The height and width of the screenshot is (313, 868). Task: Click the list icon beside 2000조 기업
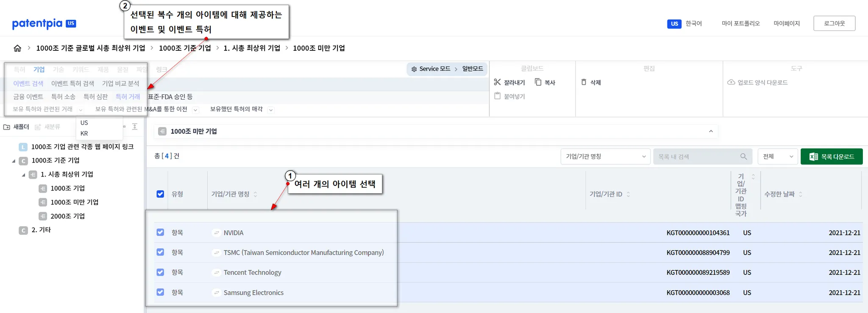(x=43, y=216)
